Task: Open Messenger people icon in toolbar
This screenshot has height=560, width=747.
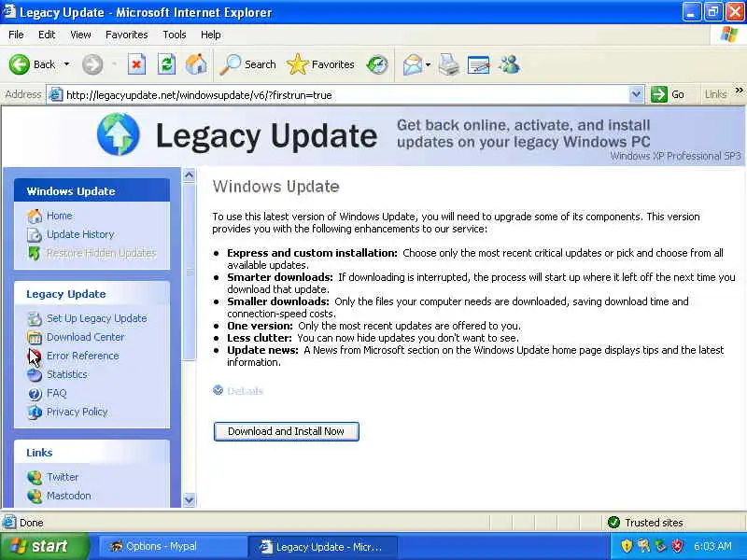Action: (x=509, y=64)
